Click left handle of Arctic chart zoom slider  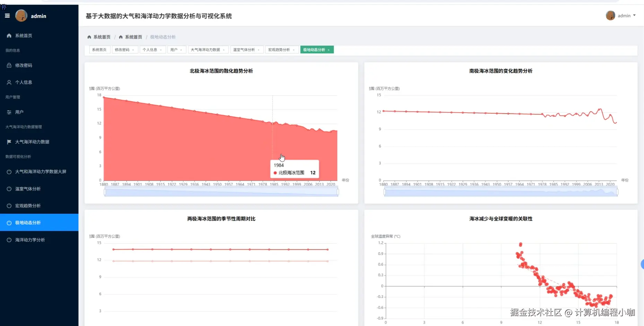click(x=105, y=192)
